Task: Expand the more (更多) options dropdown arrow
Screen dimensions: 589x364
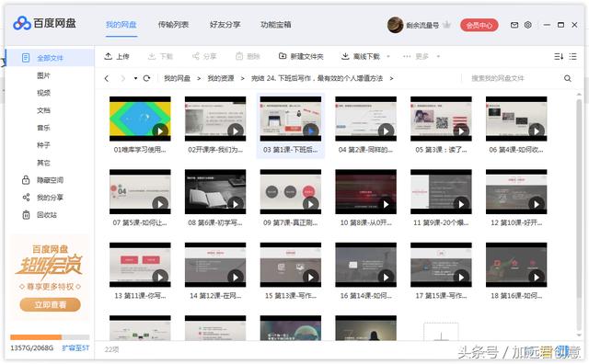Action: [438, 57]
